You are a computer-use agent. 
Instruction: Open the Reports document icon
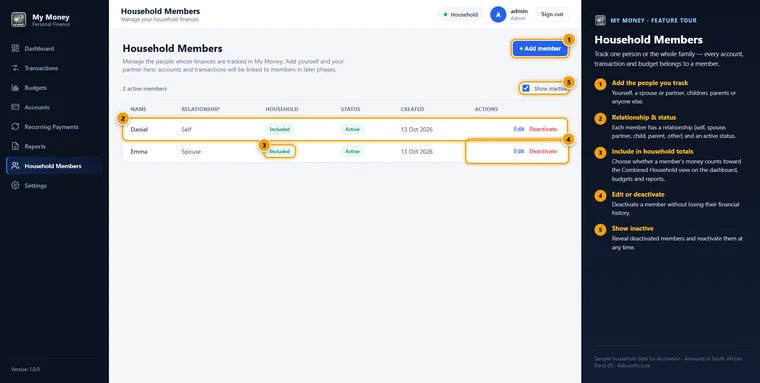point(15,146)
